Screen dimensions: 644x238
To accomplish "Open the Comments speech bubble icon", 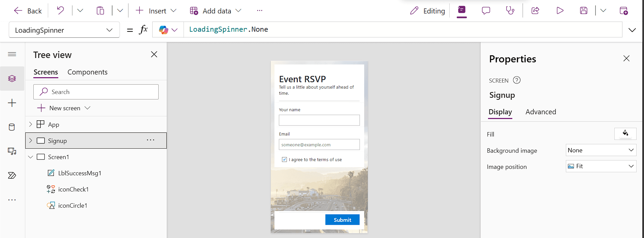I will 486,11.
